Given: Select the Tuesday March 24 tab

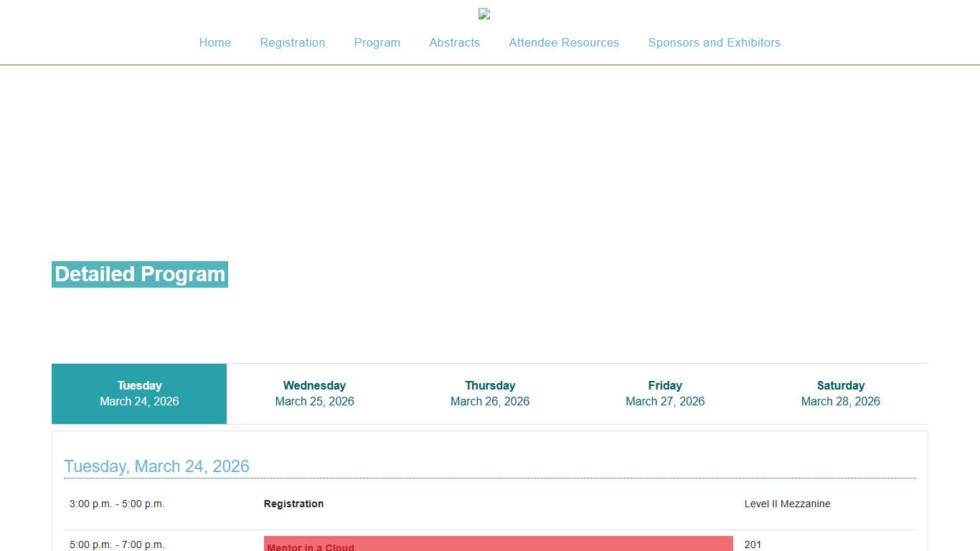Looking at the screenshot, I should pyautogui.click(x=139, y=393).
